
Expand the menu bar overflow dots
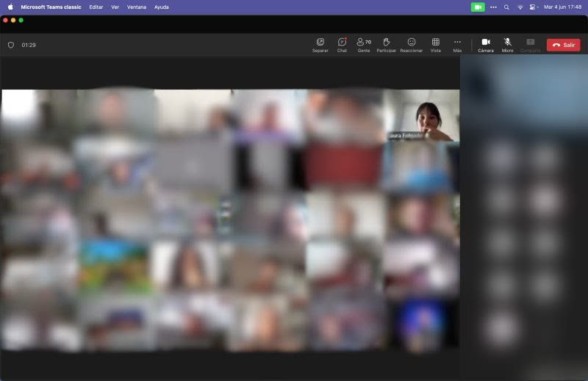pos(493,7)
